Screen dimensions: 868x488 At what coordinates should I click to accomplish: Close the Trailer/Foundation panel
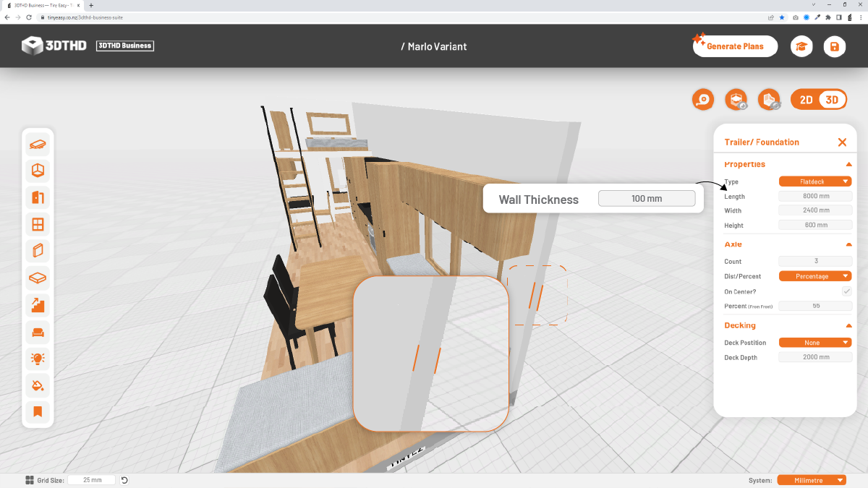click(x=842, y=142)
